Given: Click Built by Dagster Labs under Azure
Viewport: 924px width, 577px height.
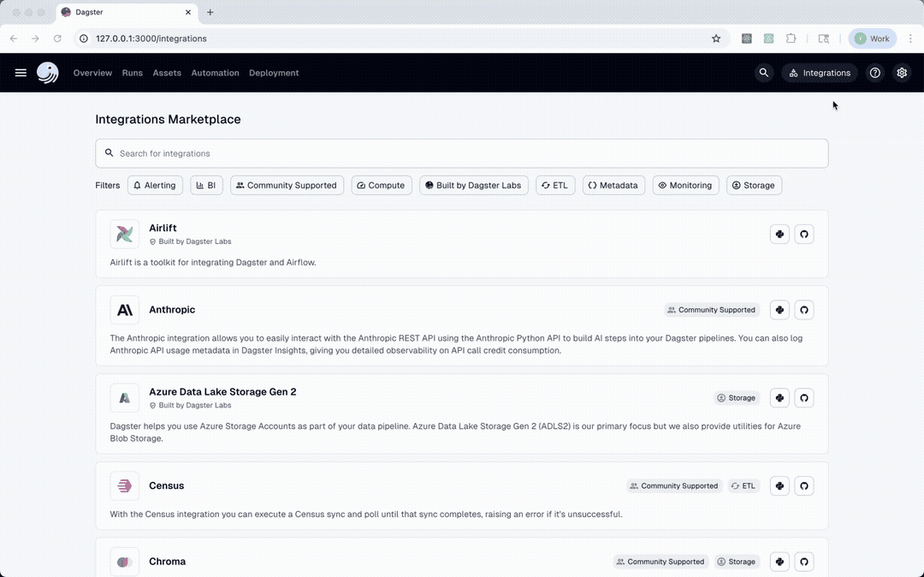Looking at the screenshot, I should point(190,405).
